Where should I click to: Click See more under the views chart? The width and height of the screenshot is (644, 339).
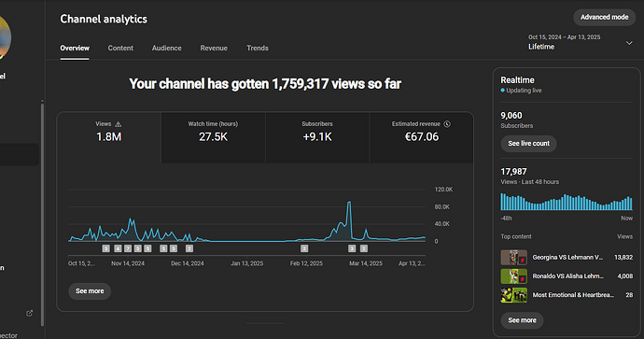point(90,291)
